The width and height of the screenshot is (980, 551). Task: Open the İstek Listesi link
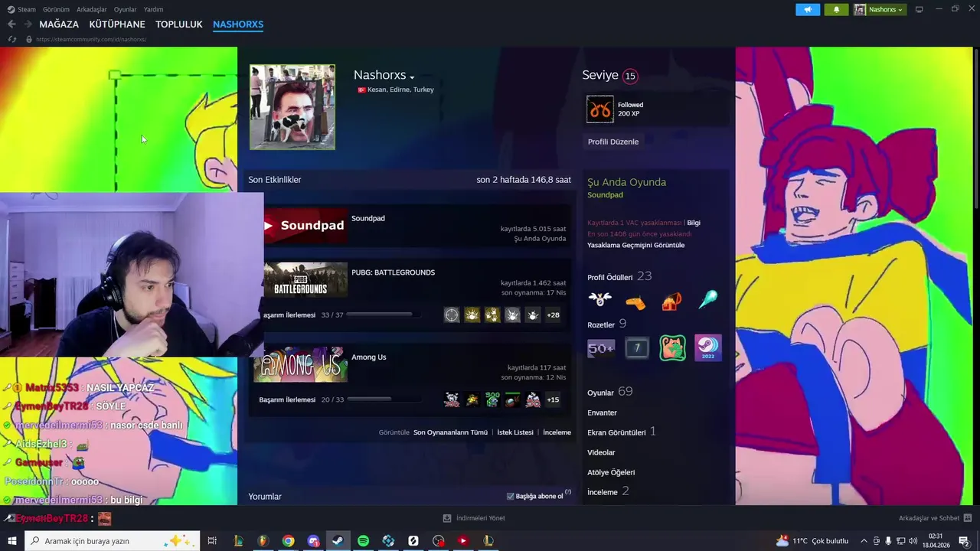(515, 432)
